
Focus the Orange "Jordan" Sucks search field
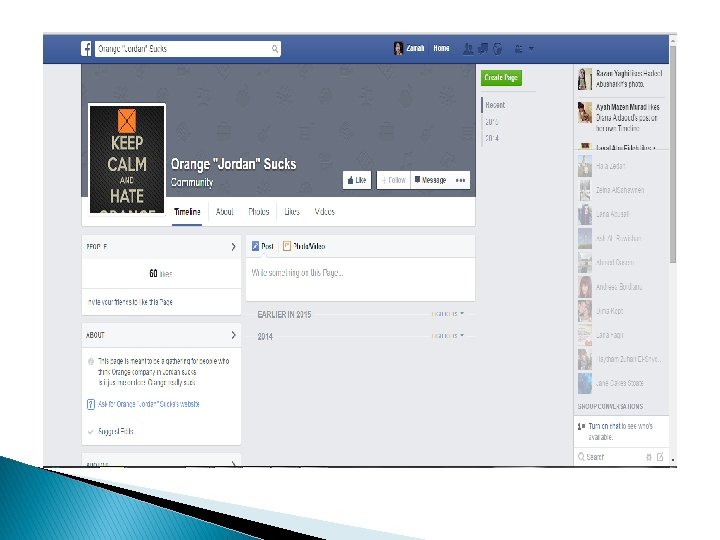188,49
